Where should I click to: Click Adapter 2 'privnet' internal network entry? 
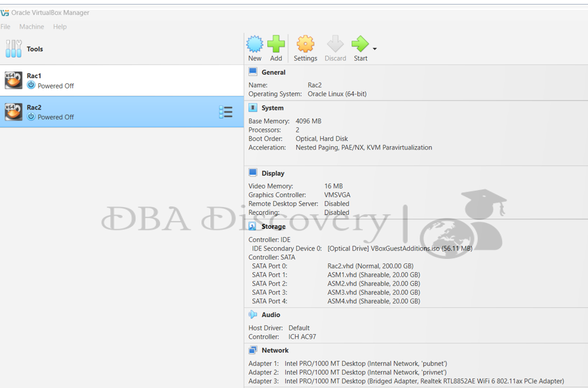pos(366,372)
